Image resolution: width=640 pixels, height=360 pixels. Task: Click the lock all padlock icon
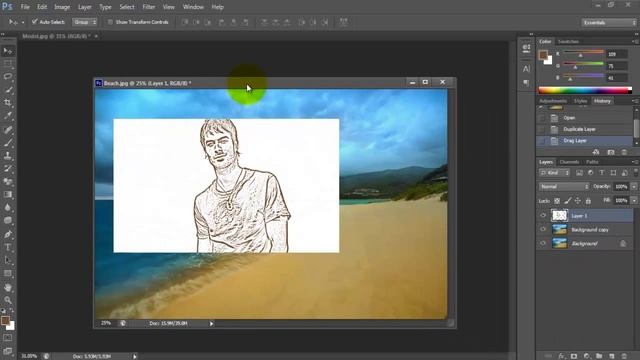[x=588, y=201]
